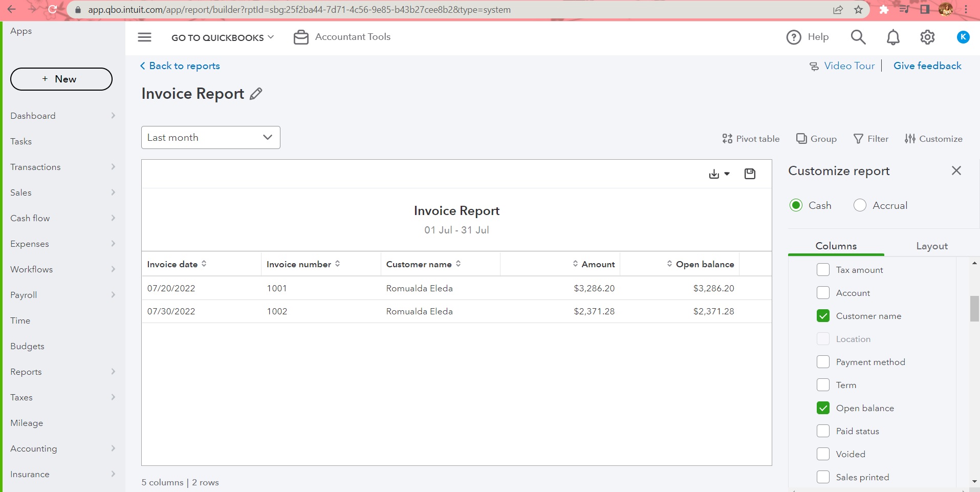Open the search magnifier icon
The width and height of the screenshot is (980, 492).
pos(858,37)
